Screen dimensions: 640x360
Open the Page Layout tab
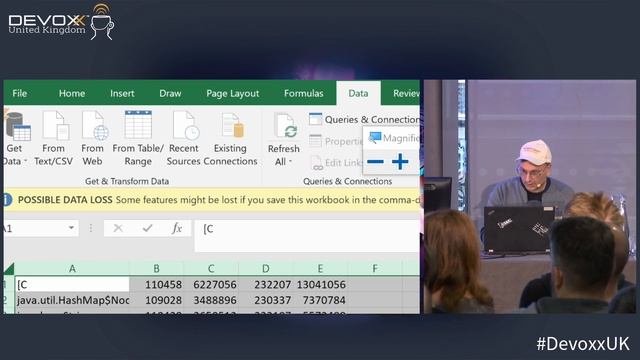point(233,94)
